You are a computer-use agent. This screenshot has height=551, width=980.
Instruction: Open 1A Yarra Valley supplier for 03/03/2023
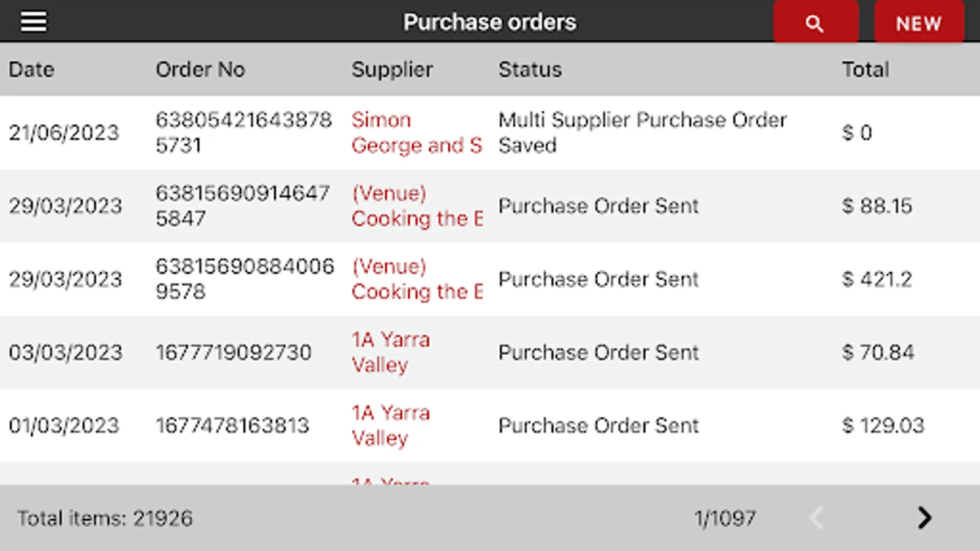tap(391, 353)
